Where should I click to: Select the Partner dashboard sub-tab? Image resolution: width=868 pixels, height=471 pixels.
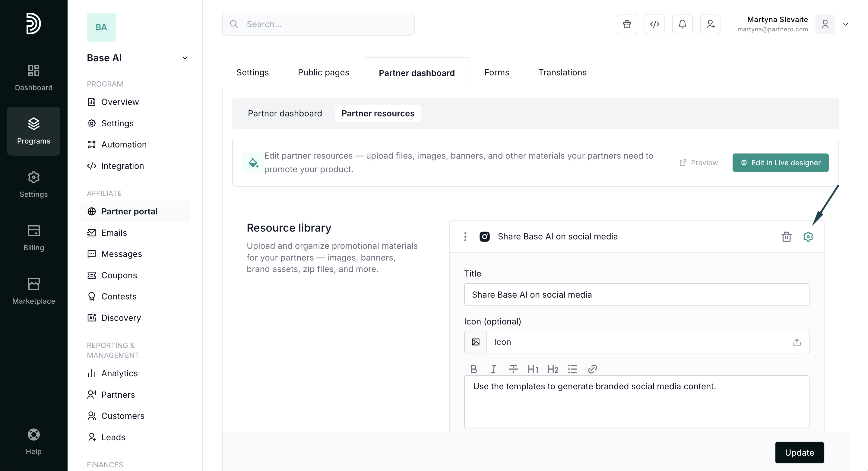click(285, 114)
